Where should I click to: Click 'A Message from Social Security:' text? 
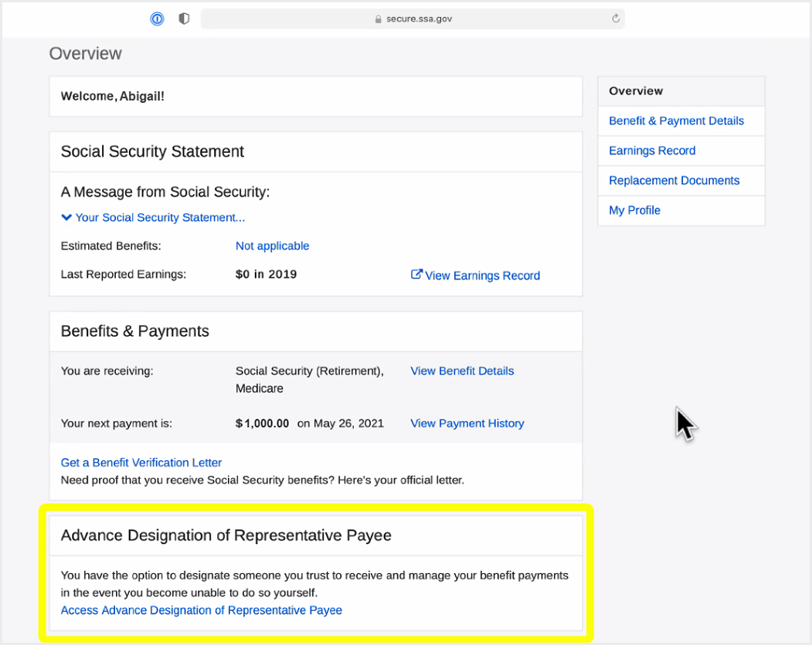pyautogui.click(x=165, y=192)
